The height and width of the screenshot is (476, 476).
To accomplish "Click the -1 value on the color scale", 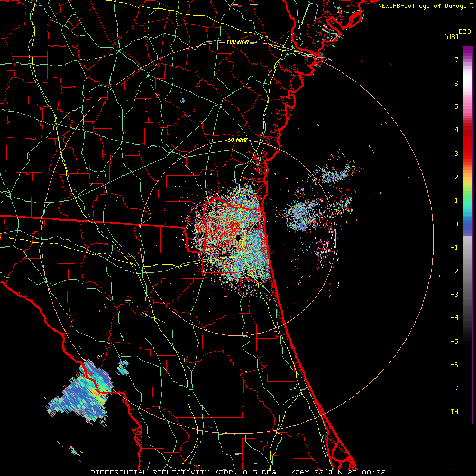I will (x=454, y=248).
